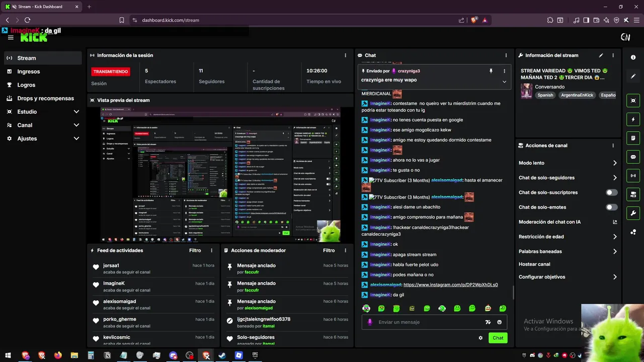Viewport: 644px width, 362px height.
Task: Click Filtro in Acciones de moderador
Action: tap(329, 250)
